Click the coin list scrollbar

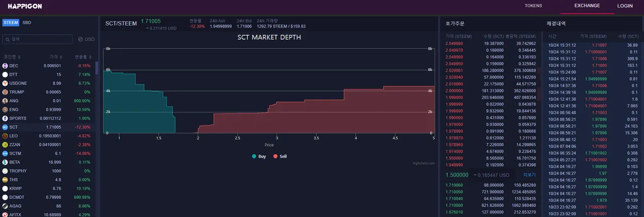coord(97,68)
